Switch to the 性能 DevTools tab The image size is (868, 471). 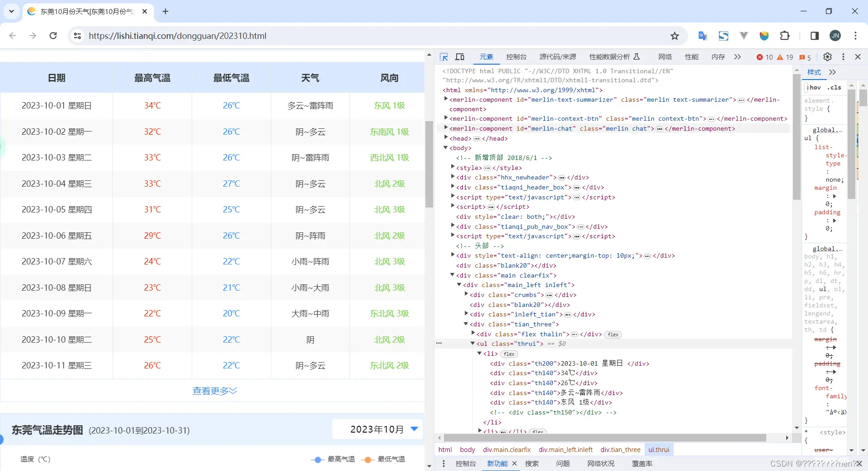tap(692, 57)
